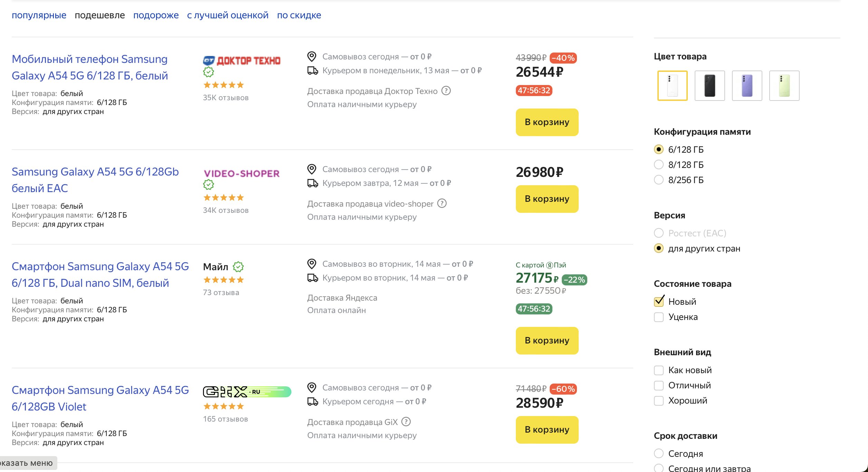Image resolution: width=868 pixels, height=472 pixels.
Task: Click courier truck icon in Доктор Техно offer
Action: [313, 71]
